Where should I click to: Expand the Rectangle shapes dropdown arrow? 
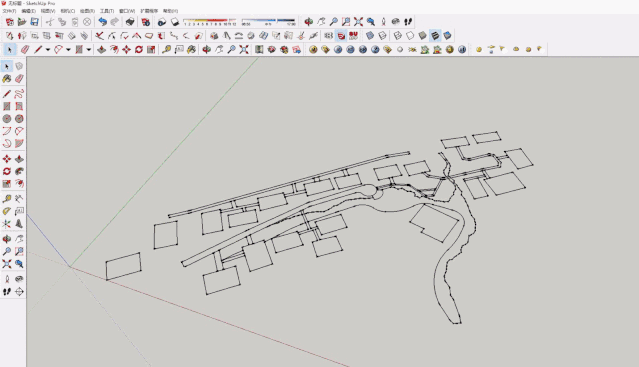[88, 50]
